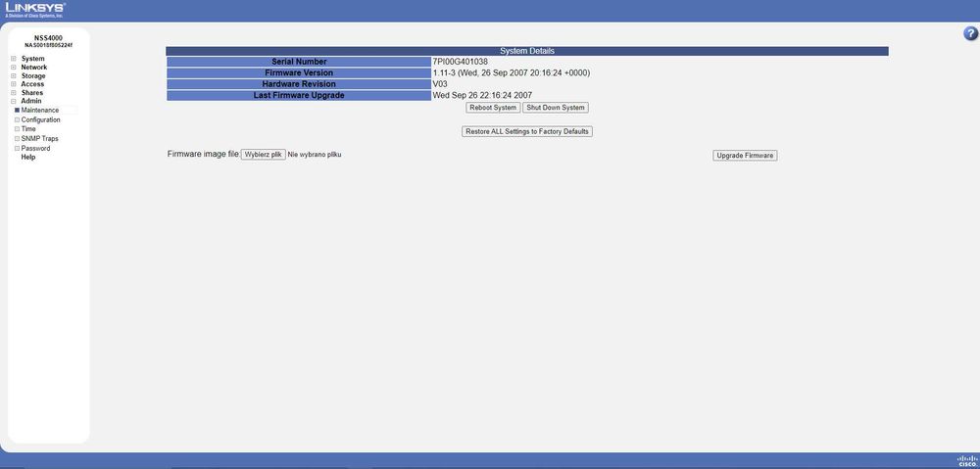The image size is (980, 469).
Task: Collapse the Admin tree node
Action: click(13, 101)
